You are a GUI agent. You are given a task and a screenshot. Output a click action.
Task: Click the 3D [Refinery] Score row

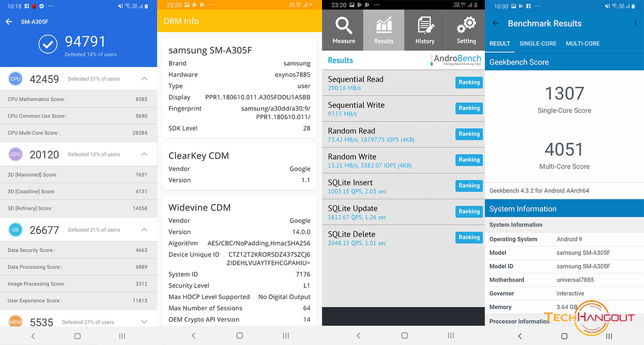pos(79,208)
